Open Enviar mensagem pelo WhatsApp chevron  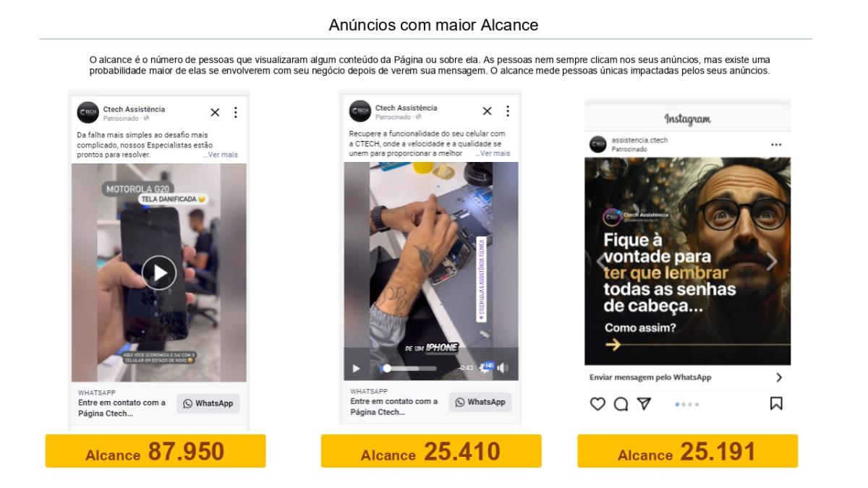coord(779,377)
